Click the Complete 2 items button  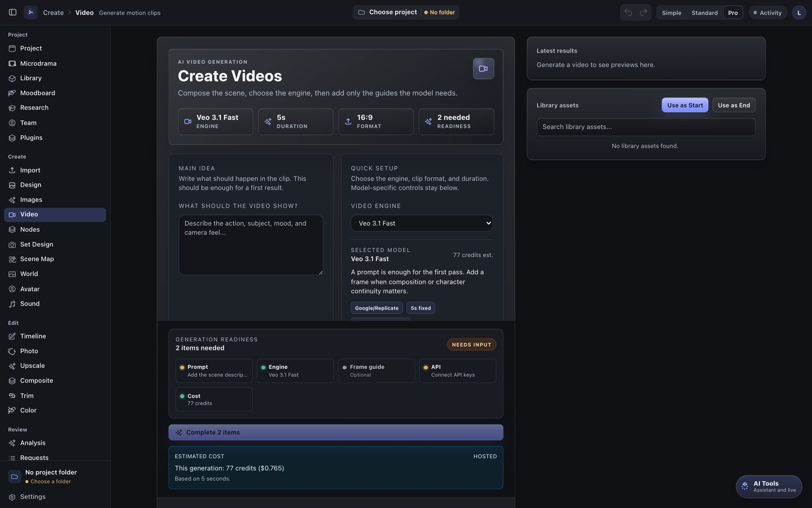tap(336, 432)
